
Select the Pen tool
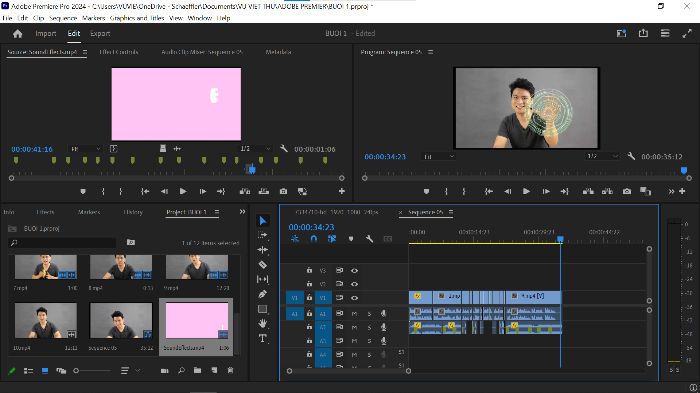262,294
